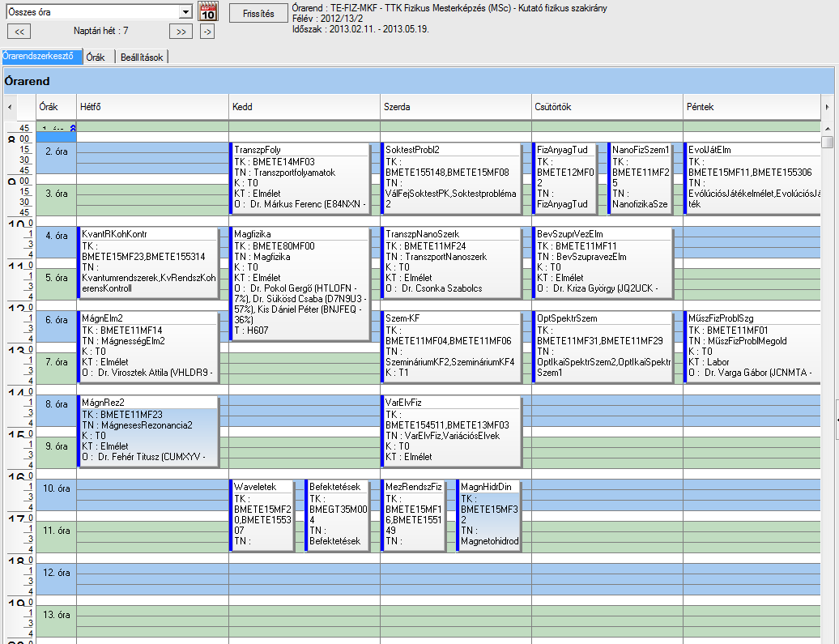Click the Kedd column header
Image resolution: width=839 pixels, height=644 pixels.
tap(305, 107)
